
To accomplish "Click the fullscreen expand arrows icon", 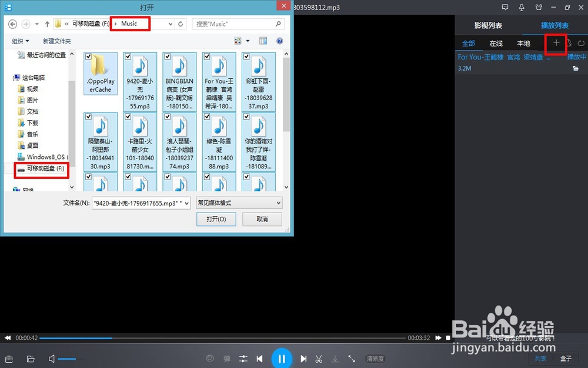I will [x=352, y=359].
